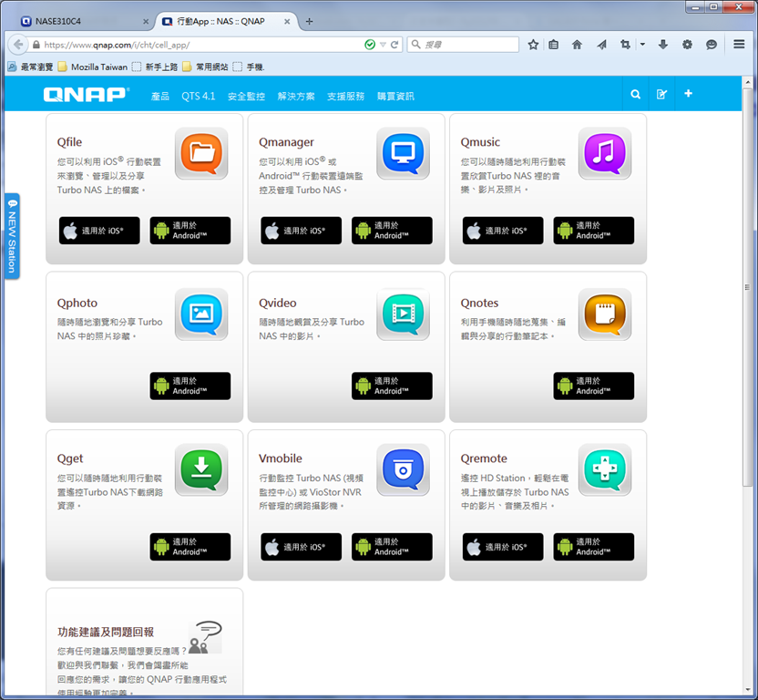Open the feedback speech bubble icon
Screen dimensions: 758x700
tap(206, 638)
